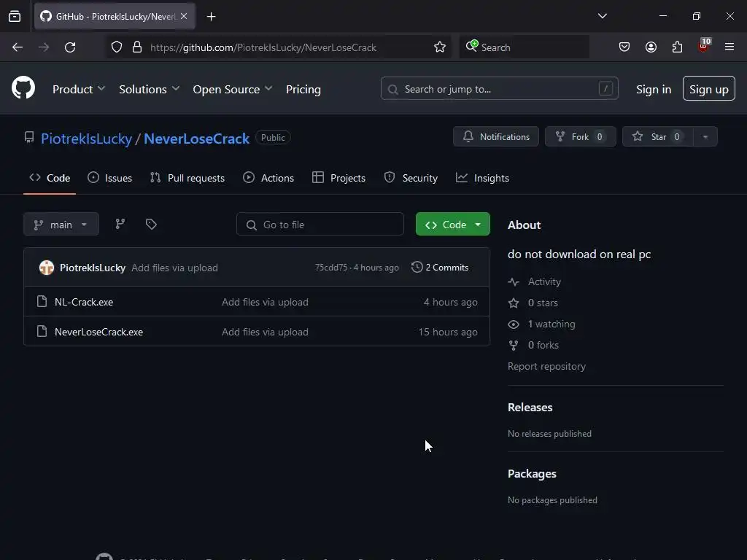Image resolution: width=747 pixels, height=560 pixels.
Task: Click the Firefox search bar
Action: pos(524,47)
